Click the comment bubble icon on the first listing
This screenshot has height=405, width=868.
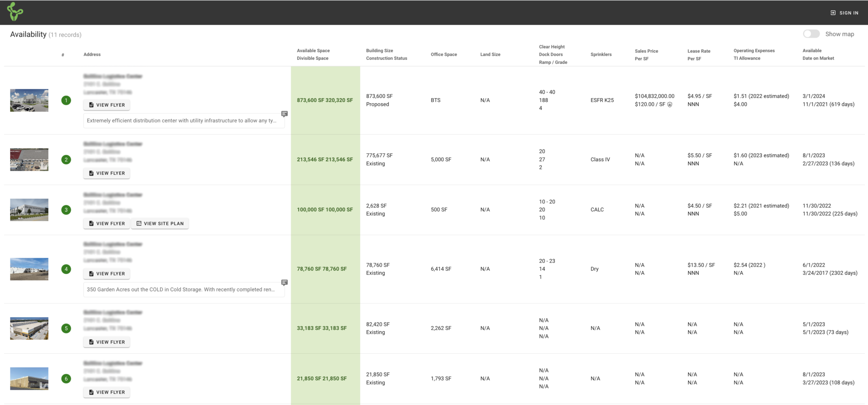[x=284, y=114]
